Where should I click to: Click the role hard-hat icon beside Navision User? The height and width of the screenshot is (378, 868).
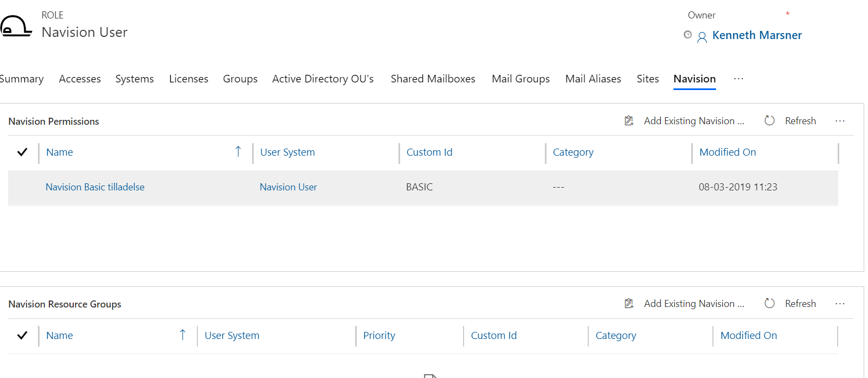coord(16,26)
